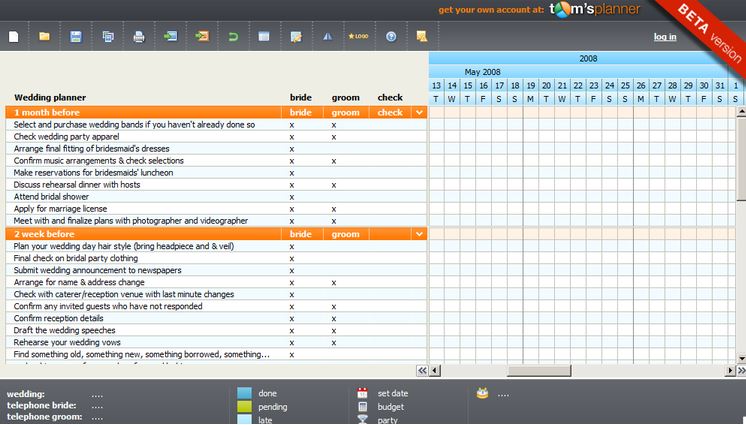Select the blue 'done' color swatch
Screen dimensions: 746x425
pos(245,393)
